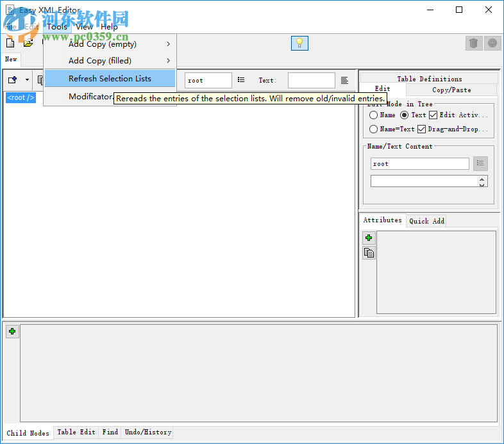Click the text content box below root field
Screen dimensions: 504x444
pos(424,181)
